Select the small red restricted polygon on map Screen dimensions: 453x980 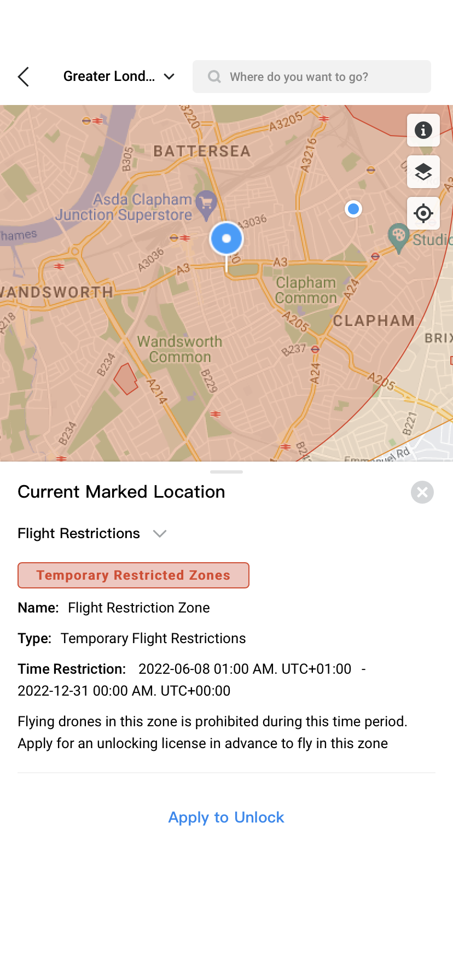[x=125, y=378]
